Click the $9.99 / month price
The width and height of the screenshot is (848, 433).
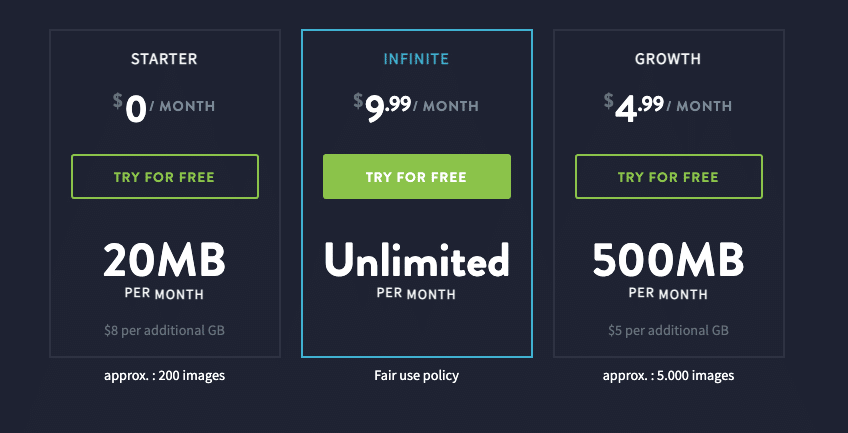pyautogui.click(x=416, y=107)
